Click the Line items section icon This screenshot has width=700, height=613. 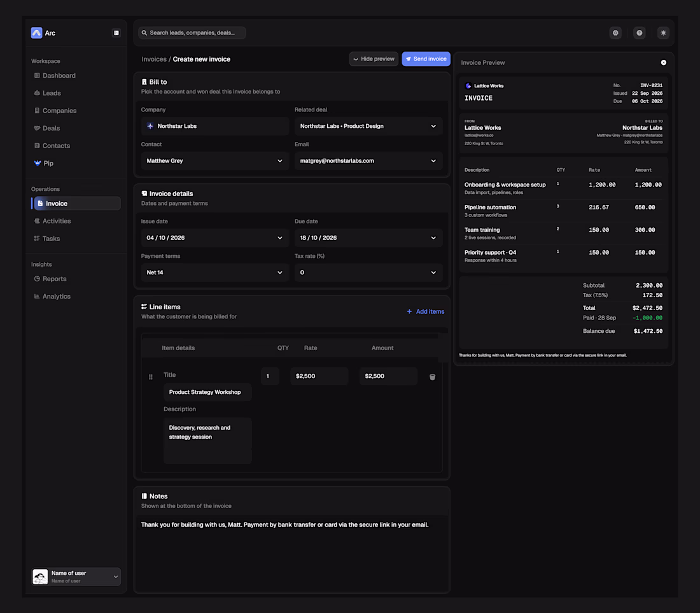pos(144,307)
